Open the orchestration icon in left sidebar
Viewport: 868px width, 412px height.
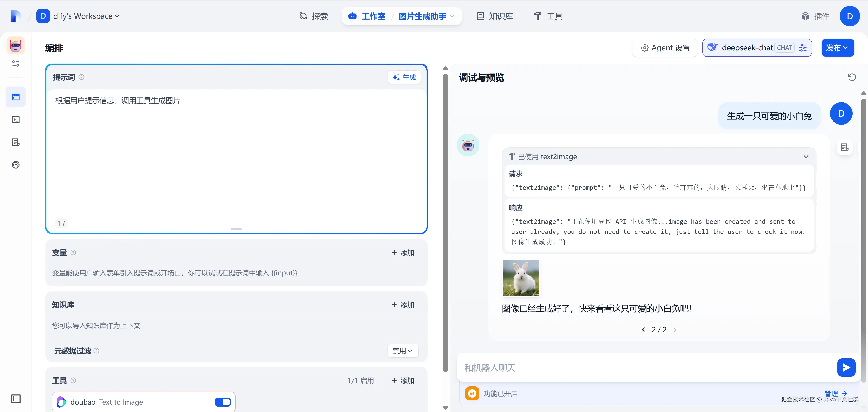tap(16, 97)
